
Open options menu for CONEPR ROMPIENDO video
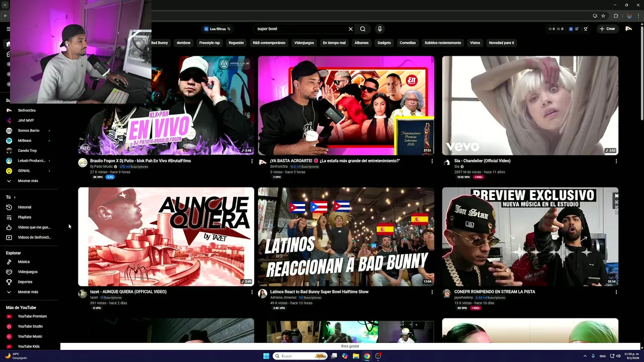pos(616,292)
